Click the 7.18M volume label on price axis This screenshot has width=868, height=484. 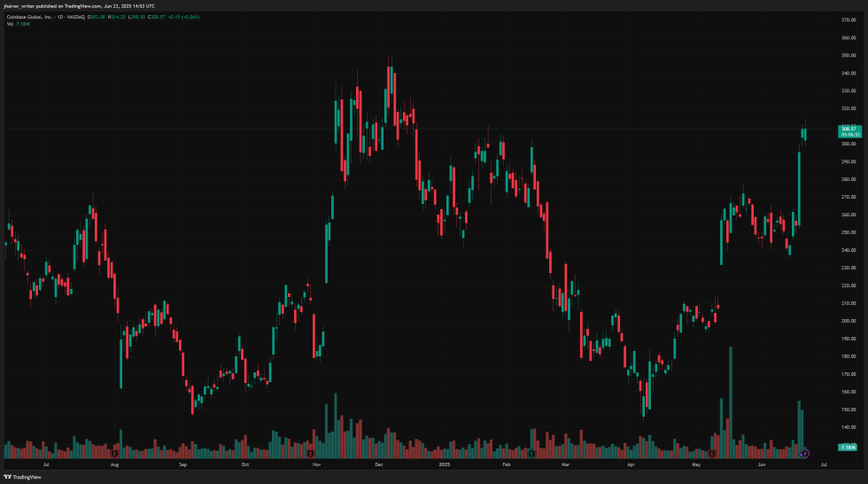point(849,448)
